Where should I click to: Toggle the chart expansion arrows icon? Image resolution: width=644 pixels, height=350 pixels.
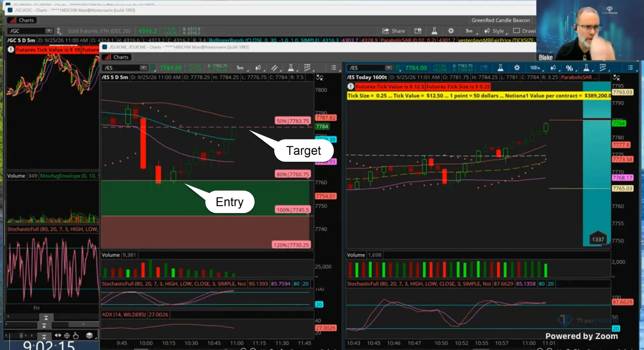pyautogui.click(x=58, y=335)
